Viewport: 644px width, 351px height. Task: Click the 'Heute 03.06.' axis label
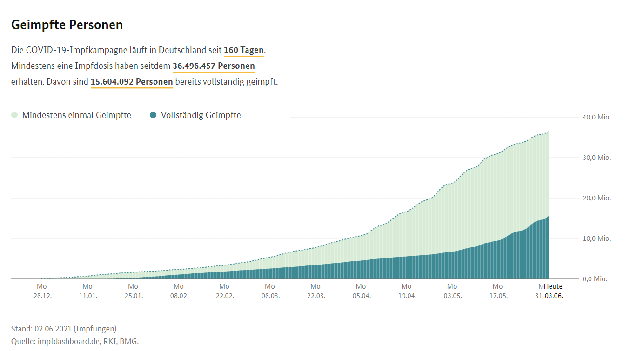coord(553,291)
